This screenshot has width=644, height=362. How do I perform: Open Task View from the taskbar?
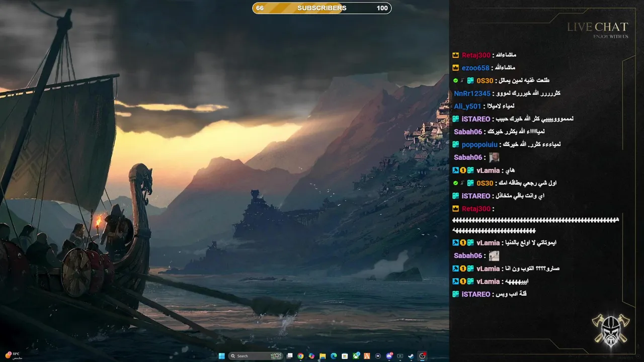(x=289, y=356)
